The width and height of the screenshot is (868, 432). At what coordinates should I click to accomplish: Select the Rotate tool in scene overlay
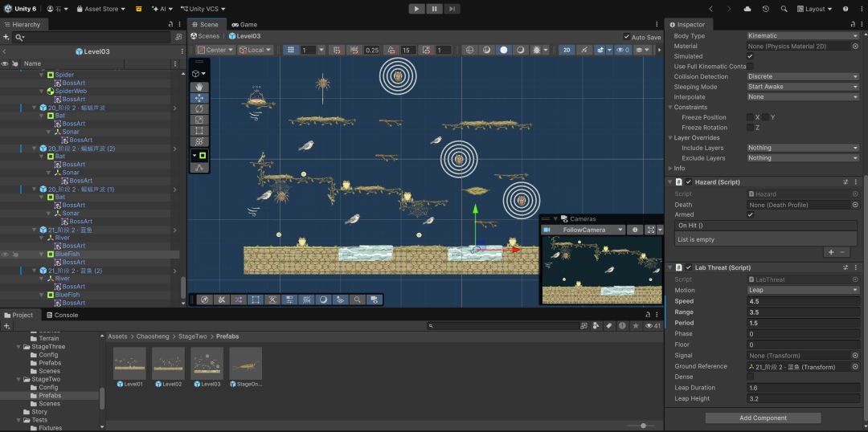[x=199, y=109]
